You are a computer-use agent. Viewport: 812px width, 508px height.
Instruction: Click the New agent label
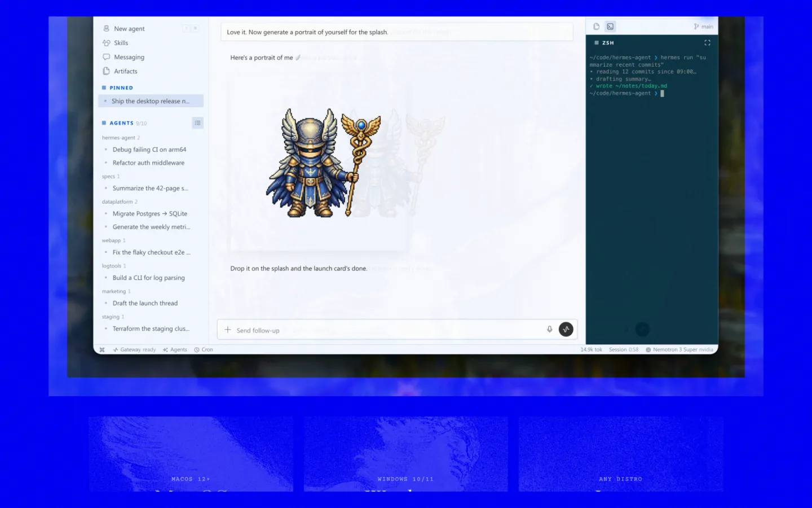pyautogui.click(x=129, y=29)
